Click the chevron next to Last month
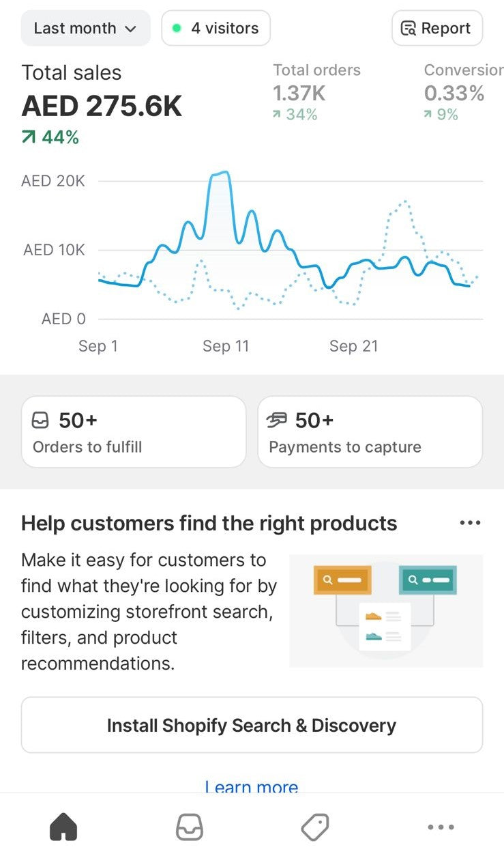The width and height of the screenshot is (504, 854). pos(130,29)
